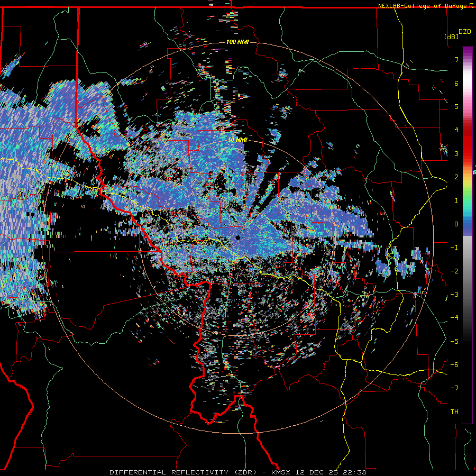Click the 22:38 timestamp
Screen dimensions: 476x476
click(x=355, y=472)
